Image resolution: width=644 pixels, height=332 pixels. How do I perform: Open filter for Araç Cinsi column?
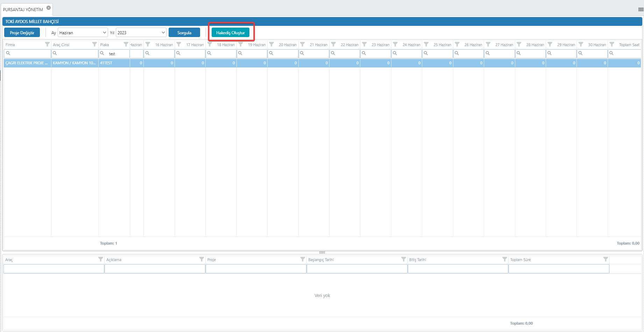click(94, 44)
